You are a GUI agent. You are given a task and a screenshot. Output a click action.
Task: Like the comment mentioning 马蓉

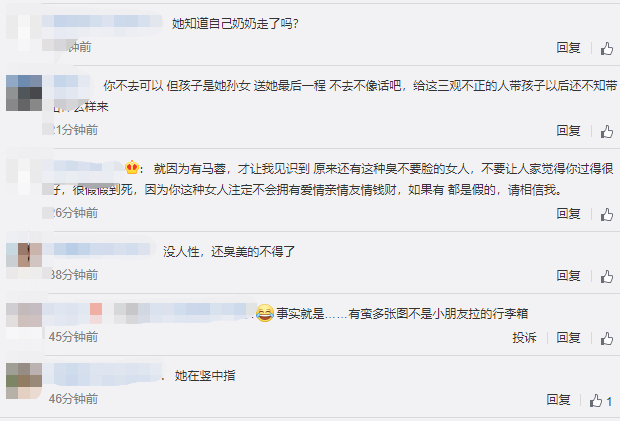coord(607,214)
